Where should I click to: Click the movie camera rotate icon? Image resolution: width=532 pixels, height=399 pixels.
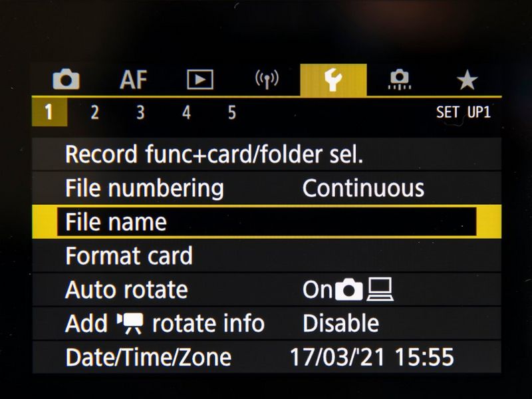[130, 323]
